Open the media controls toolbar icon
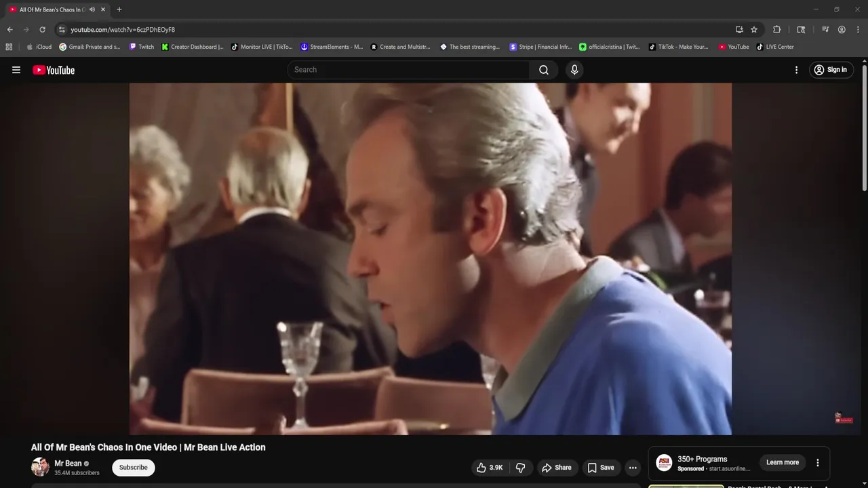 pos(825,30)
